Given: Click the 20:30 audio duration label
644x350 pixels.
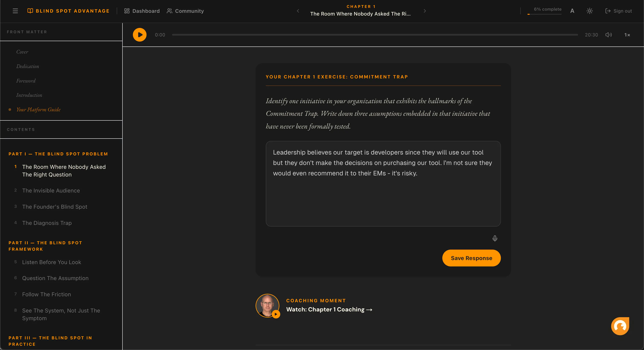Looking at the screenshot, I should pos(591,35).
